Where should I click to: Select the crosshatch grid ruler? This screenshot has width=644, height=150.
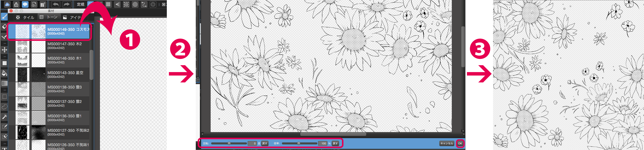click(108, 4)
